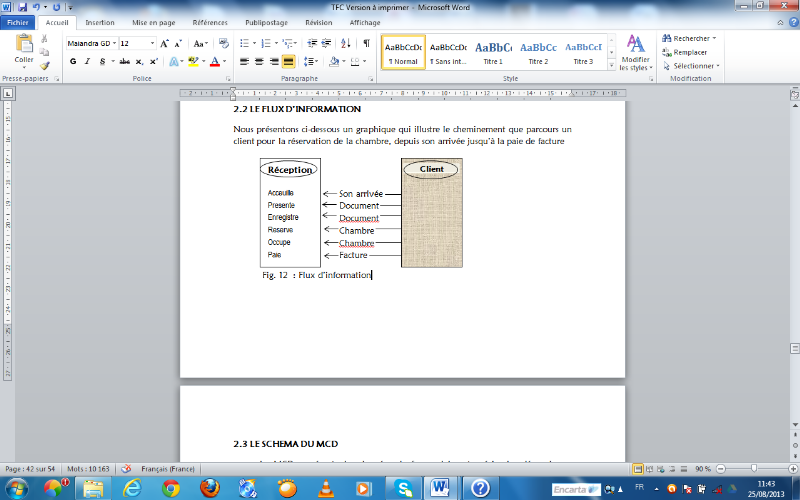Open Modifier les styles
This screenshot has height=500, width=800.
(x=635, y=52)
